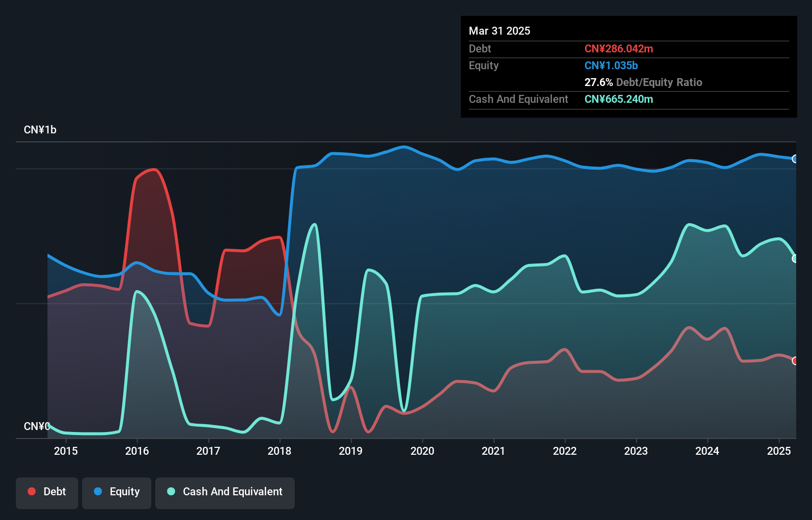
Task: Click the CN¥1.035b equity value
Action: [611, 65]
